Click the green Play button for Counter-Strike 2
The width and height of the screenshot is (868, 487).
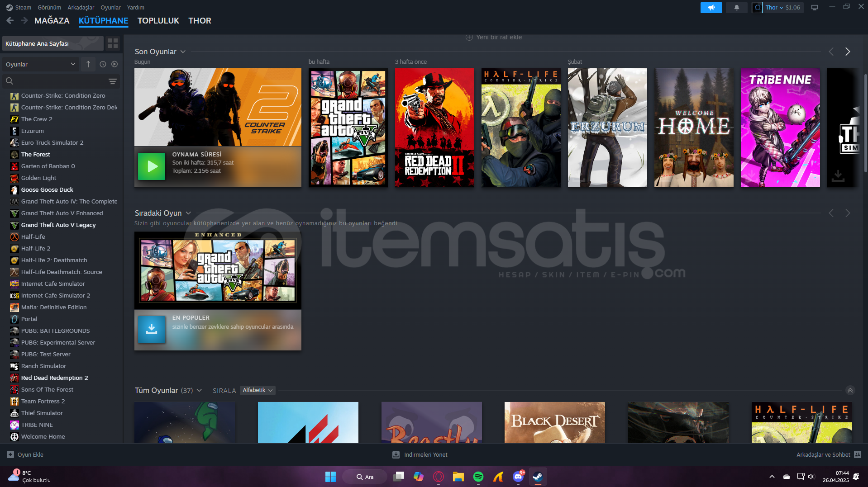click(151, 166)
